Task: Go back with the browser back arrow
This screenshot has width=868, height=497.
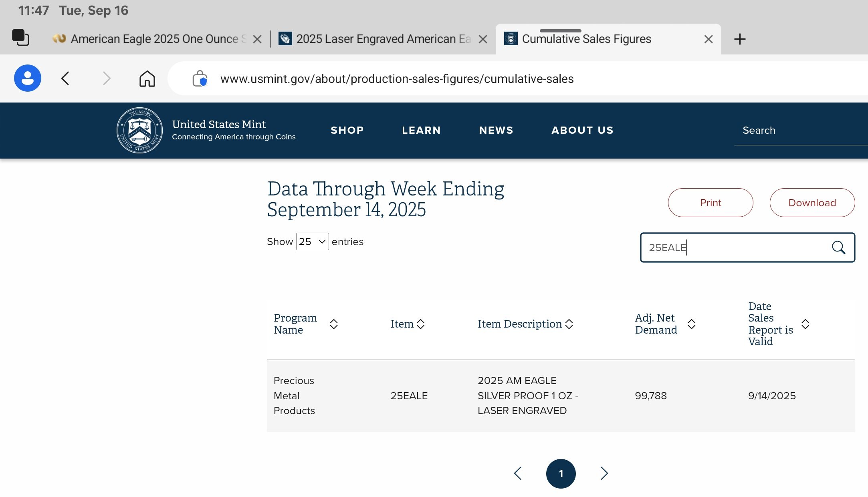Action: click(x=65, y=78)
